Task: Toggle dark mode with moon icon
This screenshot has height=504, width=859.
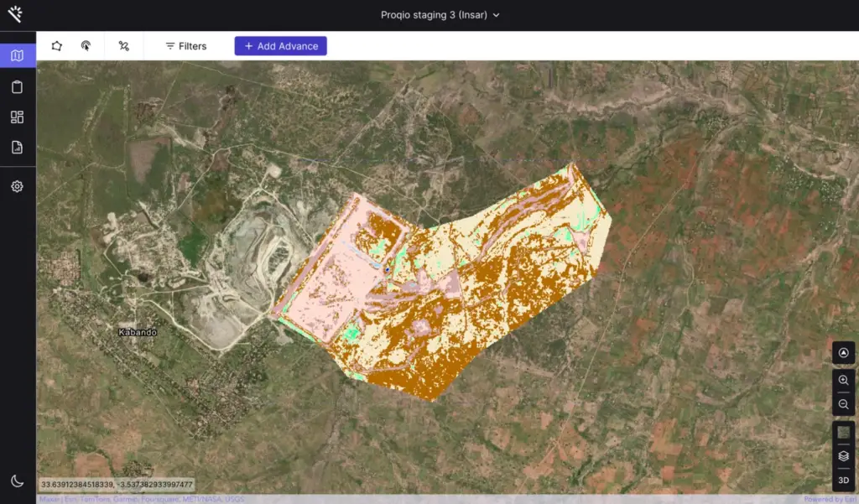Action: (x=17, y=481)
